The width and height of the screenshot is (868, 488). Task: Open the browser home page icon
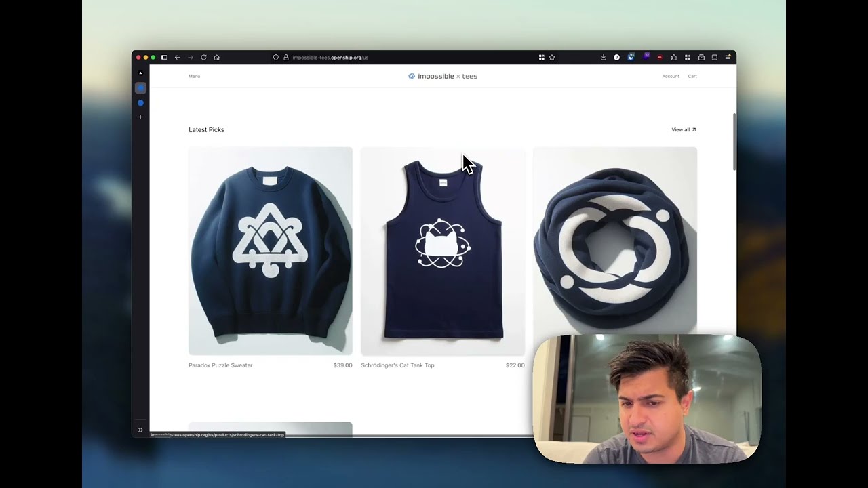pyautogui.click(x=217, y=58)
